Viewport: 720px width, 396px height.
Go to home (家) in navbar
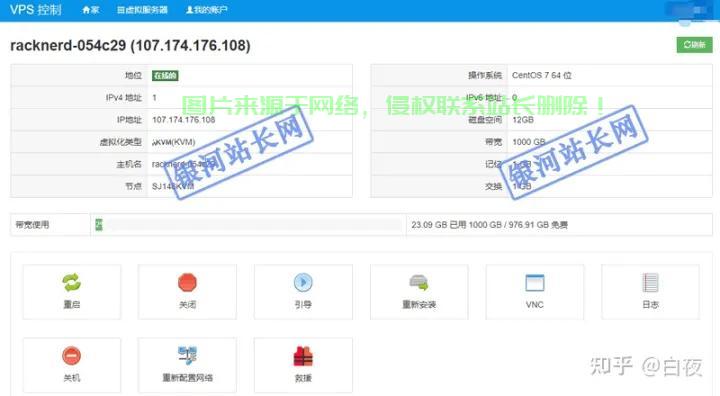[90, 10]
